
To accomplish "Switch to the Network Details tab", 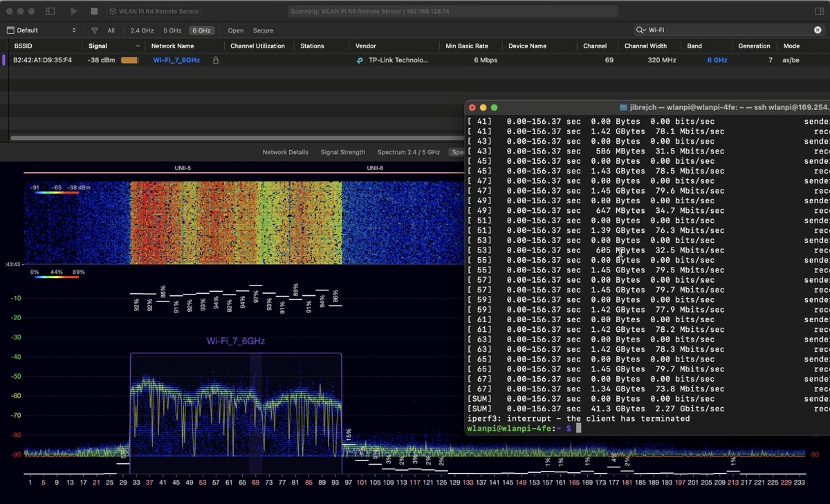I will [x=285, y=152].
